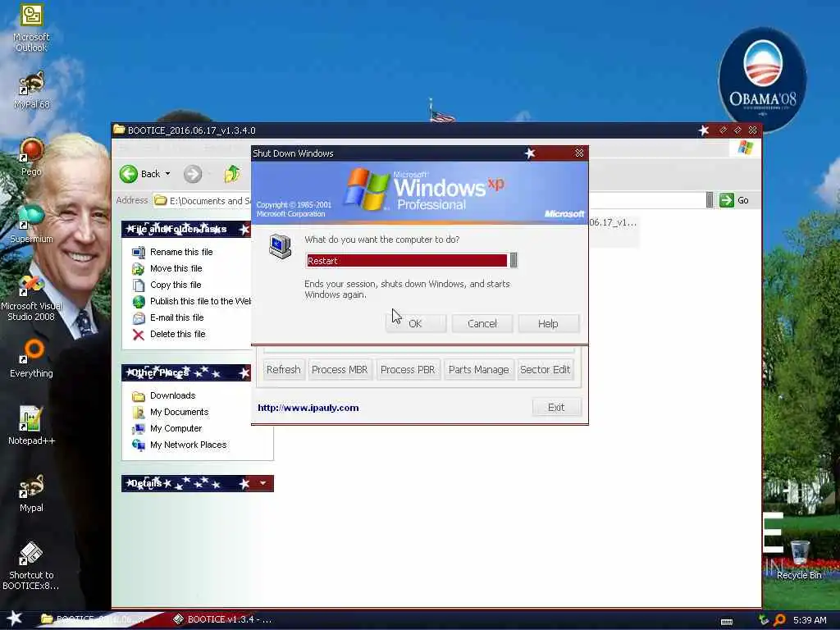The width and height of the screenshot is (840, 630).
Task: Click the Obama '08 desktop badge
Action: pyautogui.click(x=762, y=80)
